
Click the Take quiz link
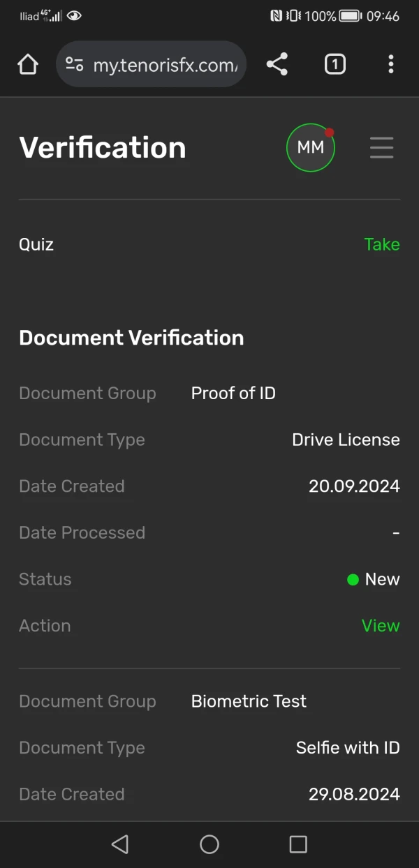(x=382, y=244)
